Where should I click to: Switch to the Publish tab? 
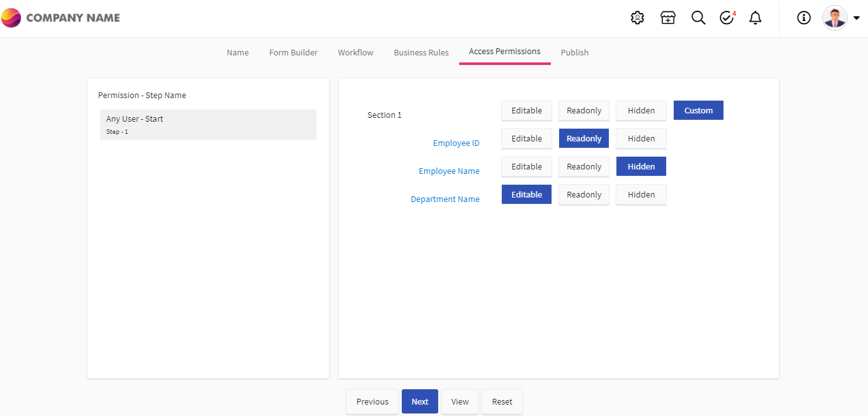pos(574,52)
